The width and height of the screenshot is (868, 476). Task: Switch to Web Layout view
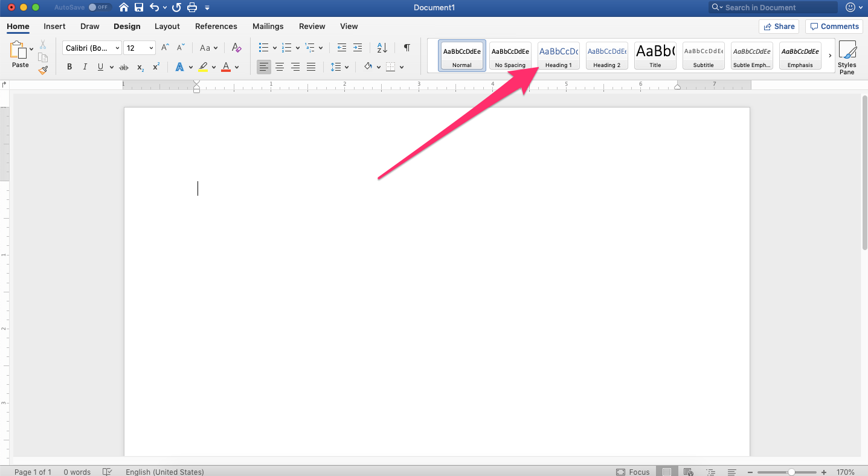pyautogui.click(x=689, y=472)
